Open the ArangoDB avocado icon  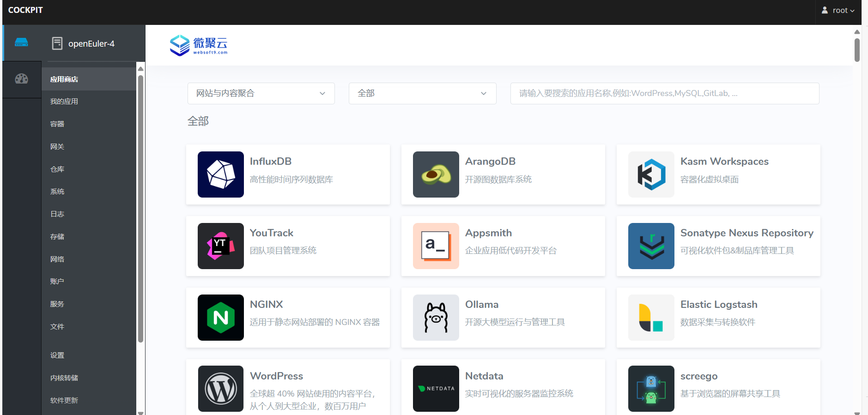click(436, 174)
